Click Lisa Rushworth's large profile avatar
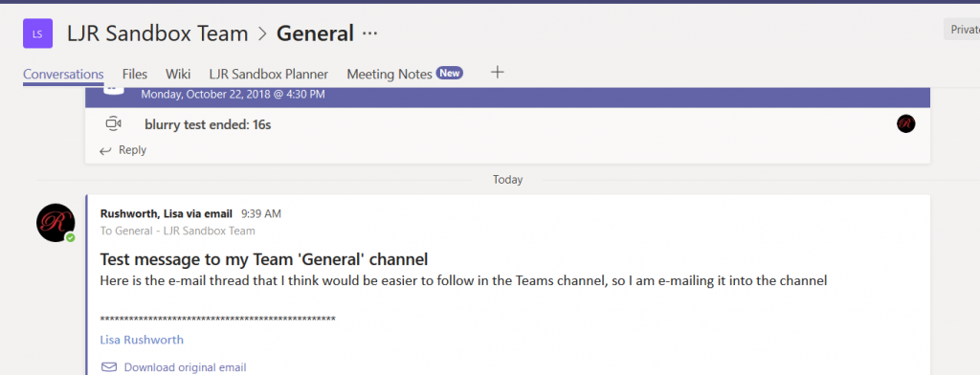The width and height of the screenshot is (980, 375). pyautogui.click(x=56, y=223)
